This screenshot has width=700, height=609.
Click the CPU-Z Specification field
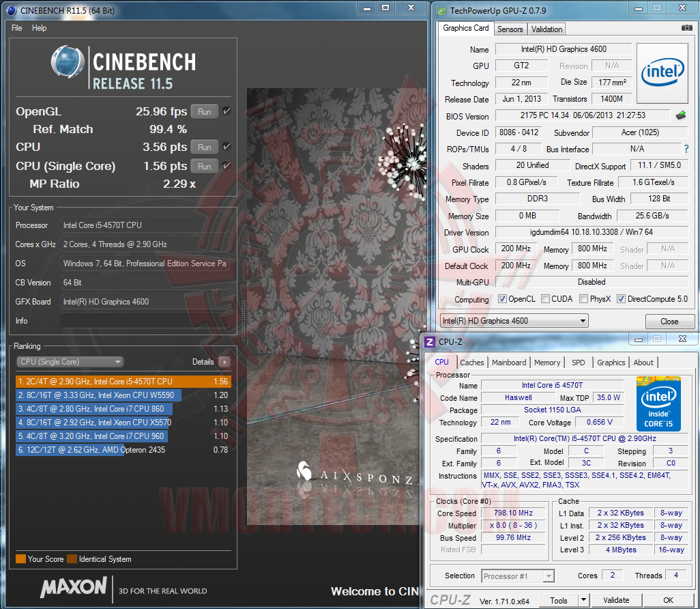[585, 439]
